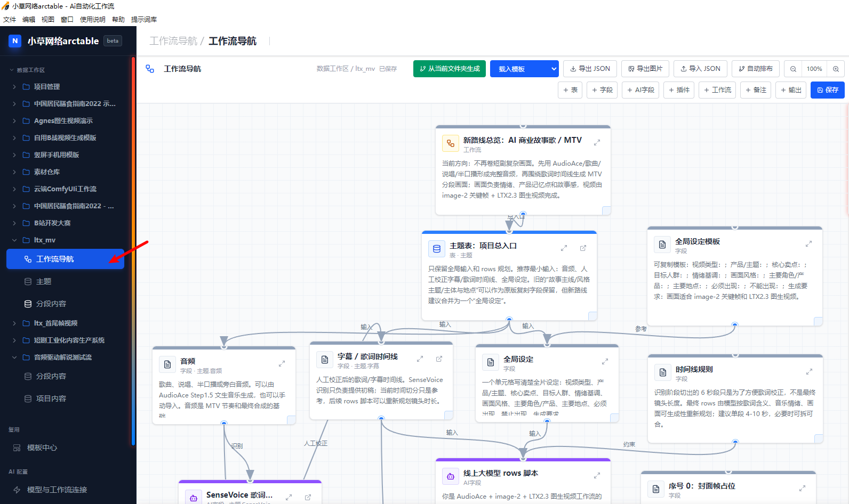This screenshot has height=504, width=849.
Task: Select 分段内容 under ltx_mv
Action: click(65, 304)
